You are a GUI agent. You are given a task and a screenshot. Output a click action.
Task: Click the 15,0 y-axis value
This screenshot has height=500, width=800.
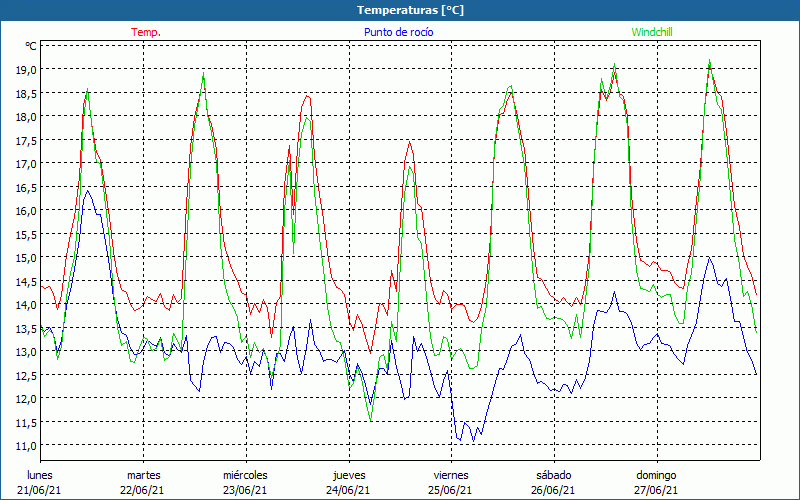[26, 258]
